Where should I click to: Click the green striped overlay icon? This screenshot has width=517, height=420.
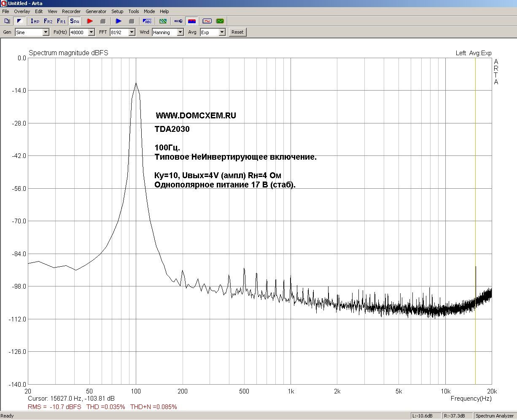click(x=163, y=21)
